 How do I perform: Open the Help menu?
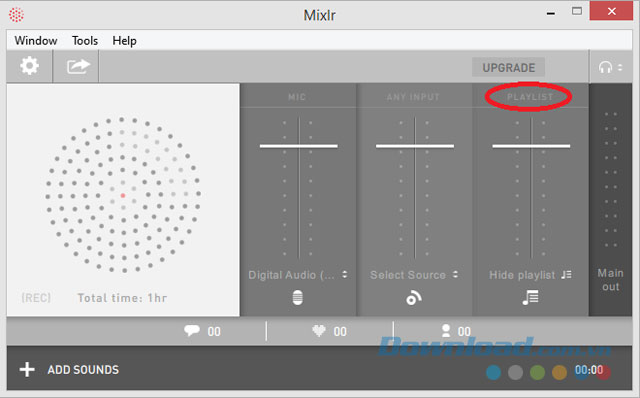click(124, 41)
